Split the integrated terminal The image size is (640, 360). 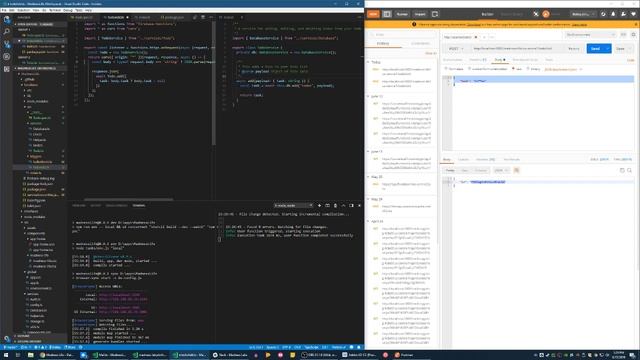tap(327, 205)
